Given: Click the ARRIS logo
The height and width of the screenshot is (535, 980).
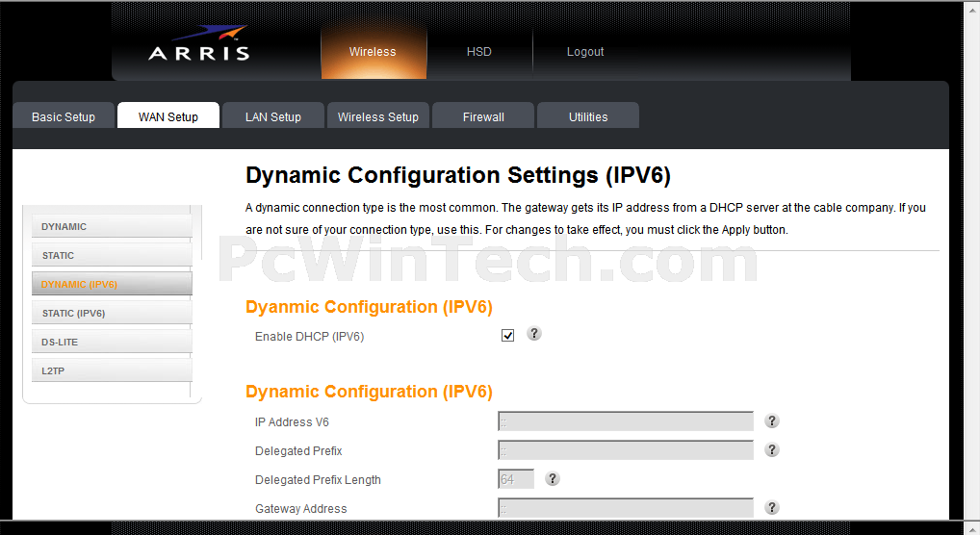Looking at the screenshot, I should tap(199, 43).
